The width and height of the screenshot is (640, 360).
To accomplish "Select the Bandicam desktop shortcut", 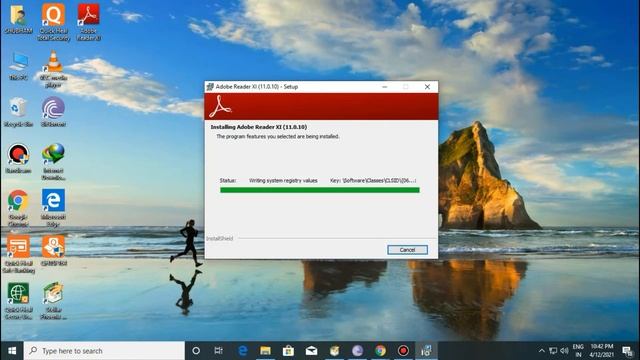I will click(x=18, y=159).
